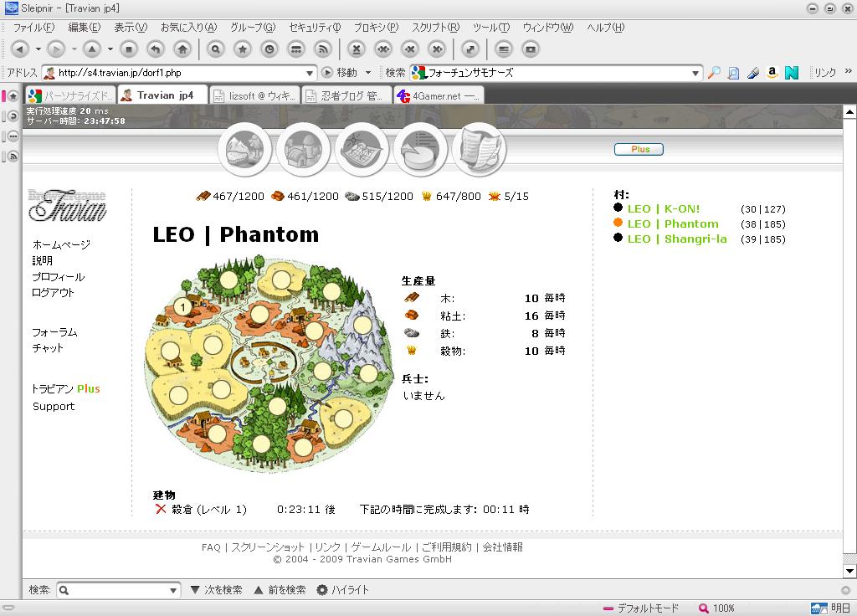
Task: Open the 表示 menu
Action: click(130, 28)
